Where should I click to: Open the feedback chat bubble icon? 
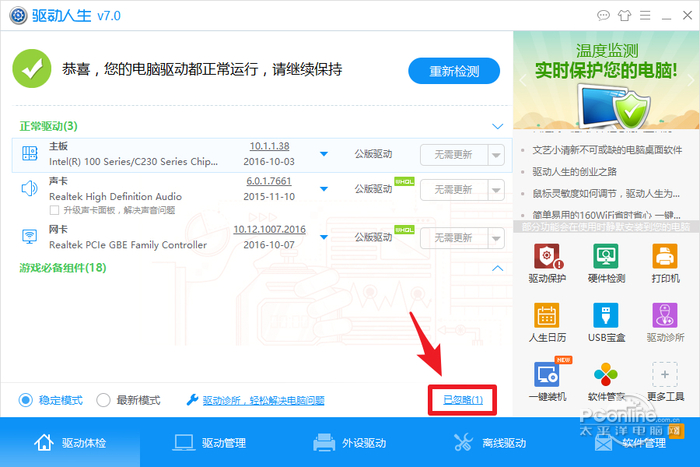(603, 16)
